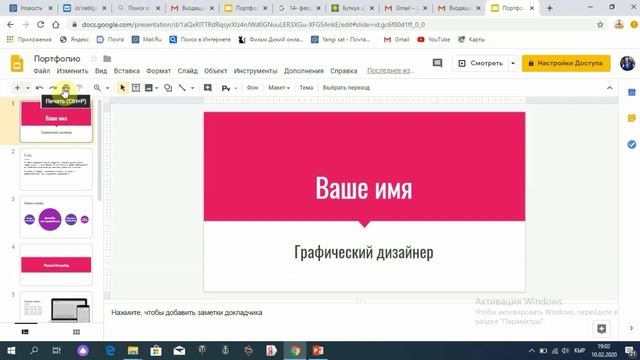
Task: Click Выбрать переход transition button
Action: [346, 88]
